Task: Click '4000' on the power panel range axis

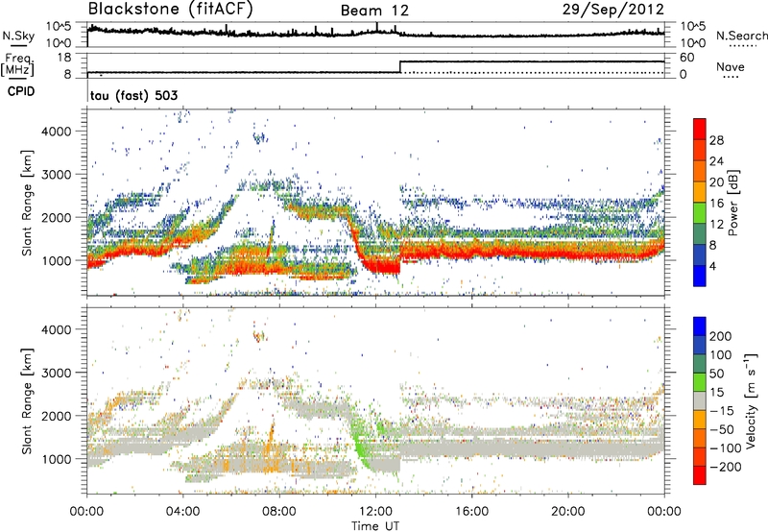Action: (57, 132)
